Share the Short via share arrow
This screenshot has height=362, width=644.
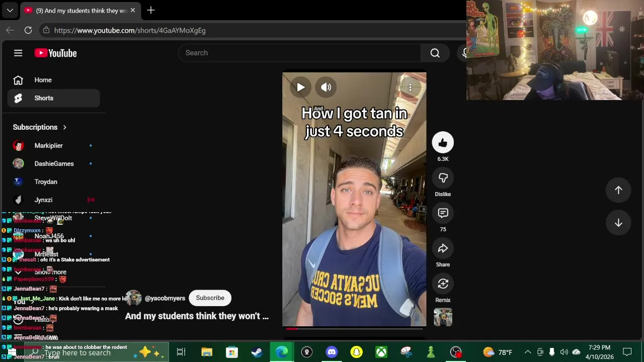[443, 248]
